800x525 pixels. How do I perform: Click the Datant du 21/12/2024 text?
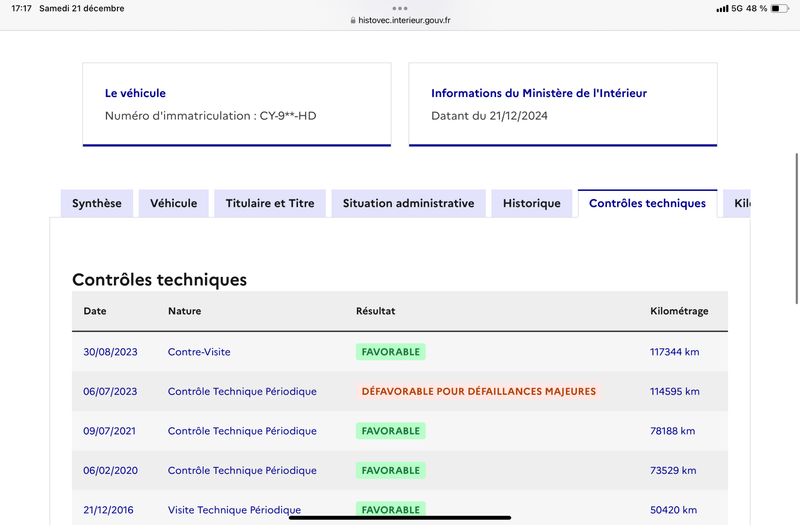click(489, 116)
